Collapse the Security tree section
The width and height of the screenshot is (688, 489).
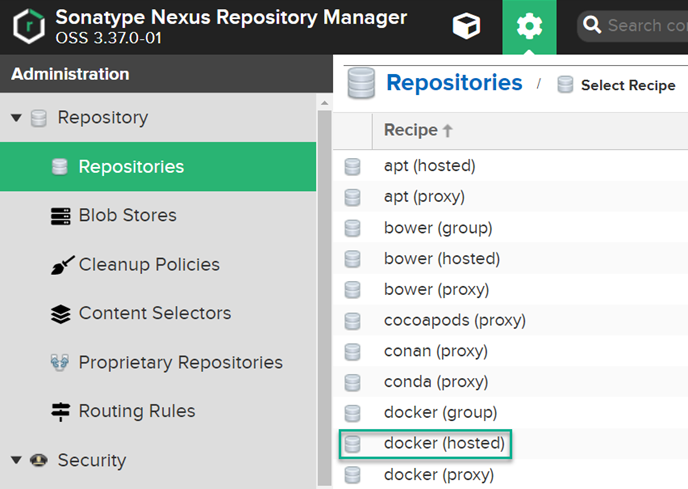[16, 460]
